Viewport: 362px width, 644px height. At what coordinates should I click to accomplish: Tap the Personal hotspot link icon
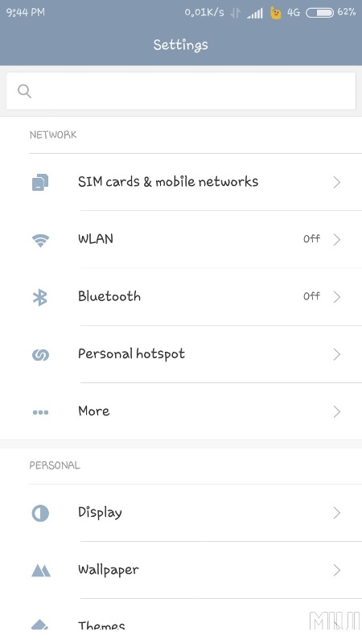point(40,355)
